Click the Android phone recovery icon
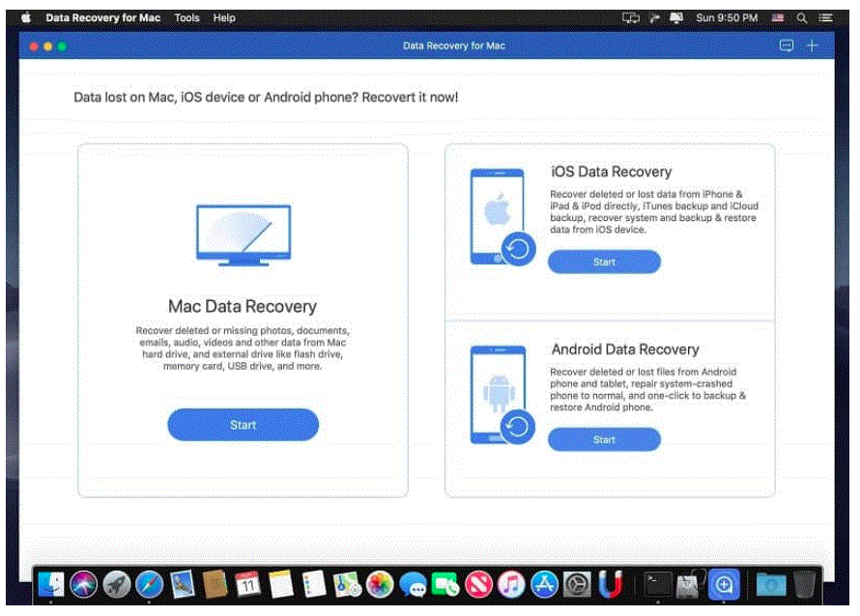Image resolution: width=860 pixels, height=616 pixels. point(502,395)
